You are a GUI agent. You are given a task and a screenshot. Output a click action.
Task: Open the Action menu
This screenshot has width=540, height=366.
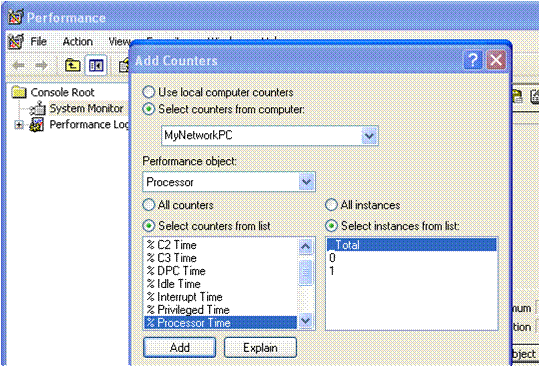coord(77,42)
